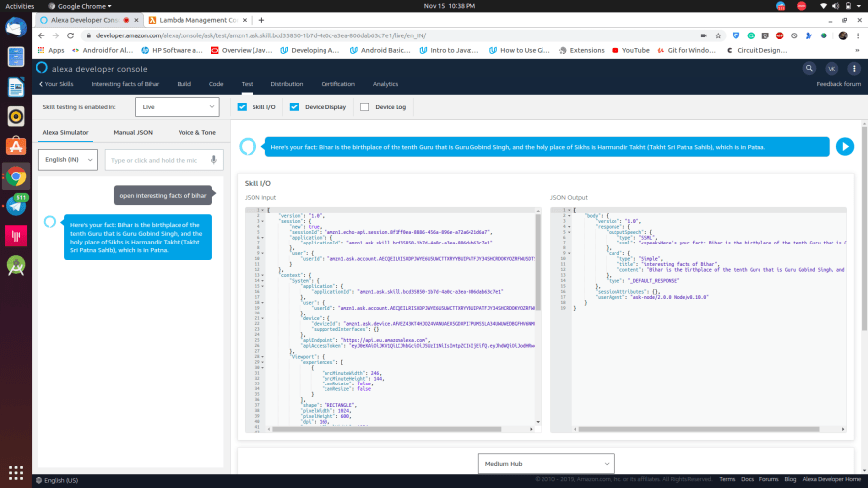The image size is (868, 488).
Task: Open the Medium Hub device dropdown
Action: (x=545, y=463)
